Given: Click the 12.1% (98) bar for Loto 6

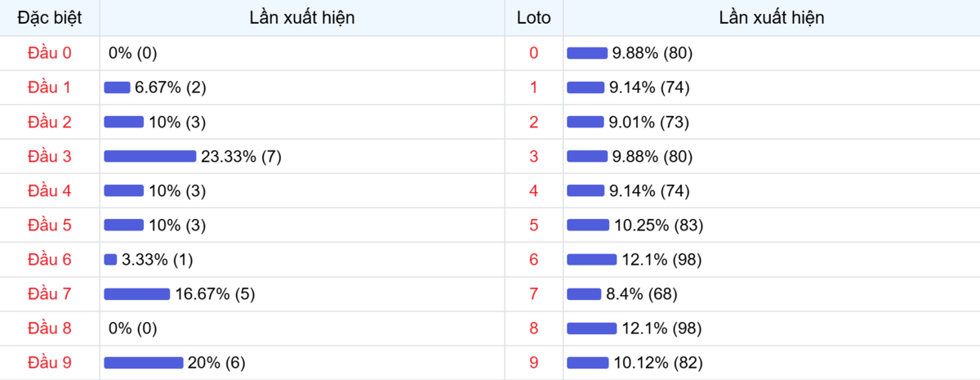Looking at the screenshot, I should coord(591,260).
